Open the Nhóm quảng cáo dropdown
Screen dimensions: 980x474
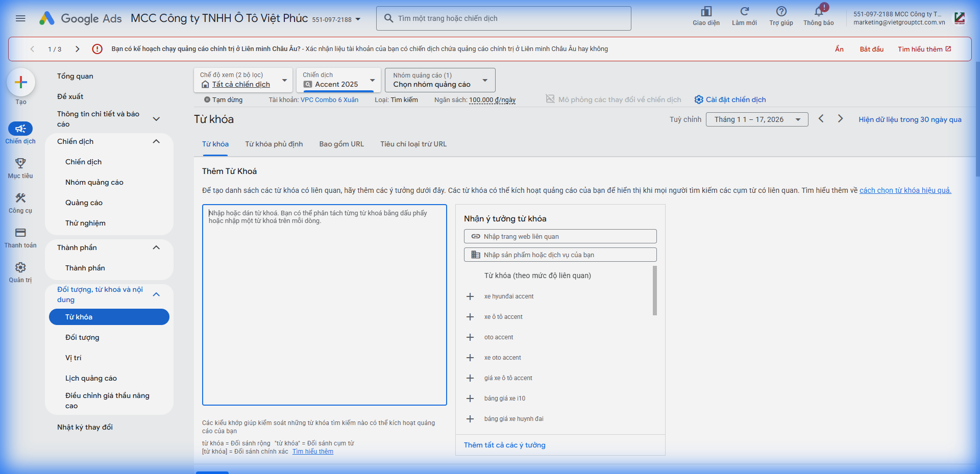point(439,80)
